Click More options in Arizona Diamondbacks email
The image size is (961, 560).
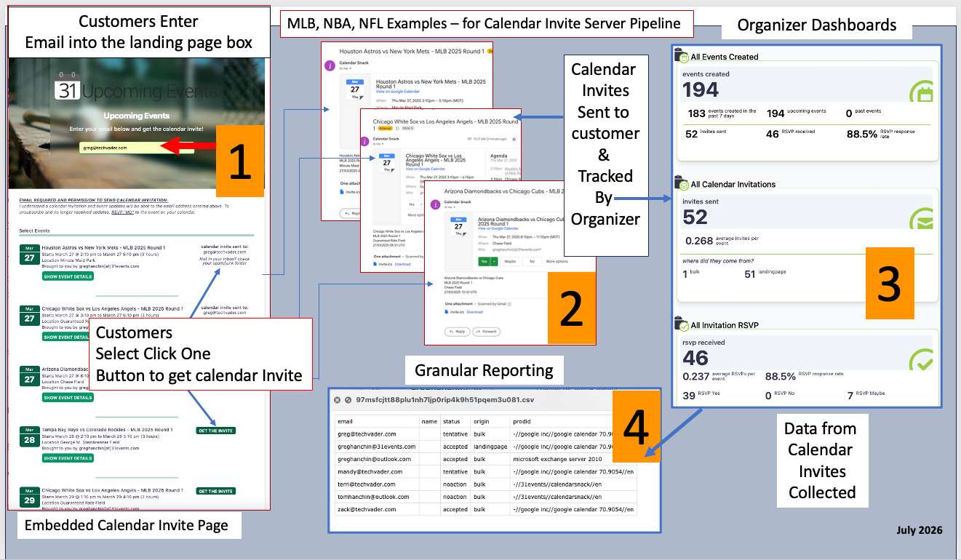click(x=559, y=260)
